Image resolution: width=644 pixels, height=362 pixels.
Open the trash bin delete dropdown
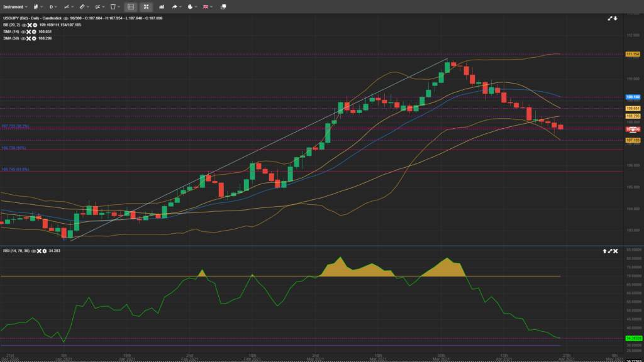[x=115, y=6]
